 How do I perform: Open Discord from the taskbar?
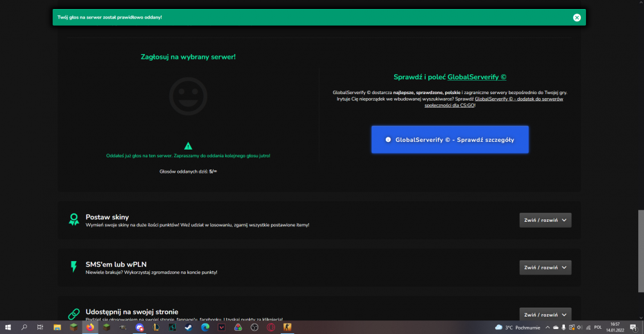pyautogui.click(x=140, y=328)
